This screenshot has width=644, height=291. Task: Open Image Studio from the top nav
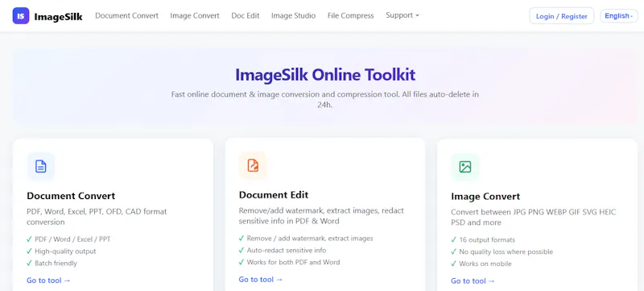point(293,15)
